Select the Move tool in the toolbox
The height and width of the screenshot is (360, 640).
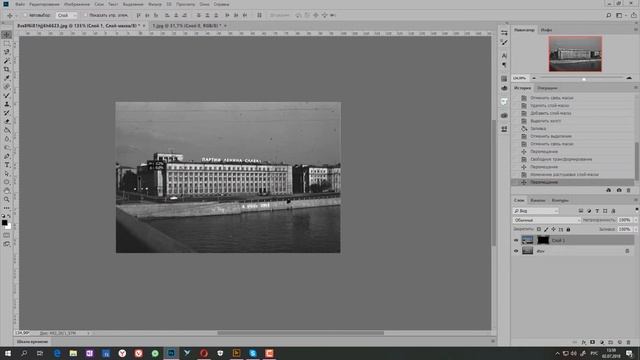coord(7,35)
